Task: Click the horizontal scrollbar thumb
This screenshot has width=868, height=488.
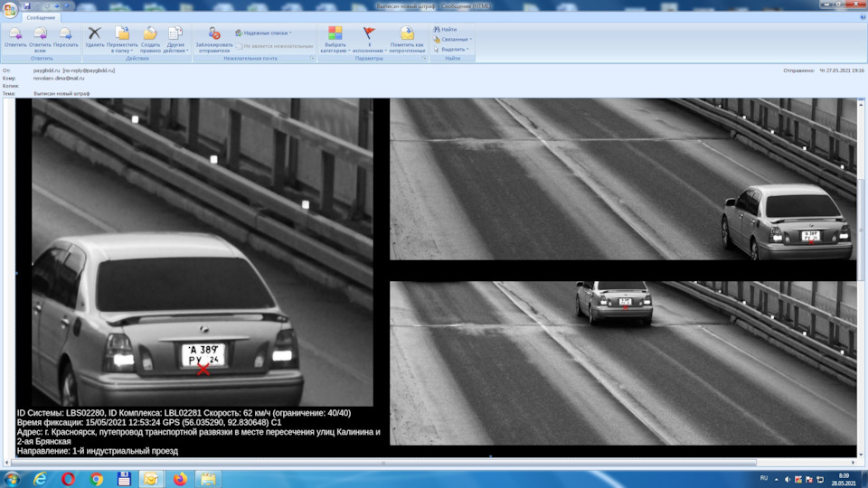Action: click(x=383, y=463)
